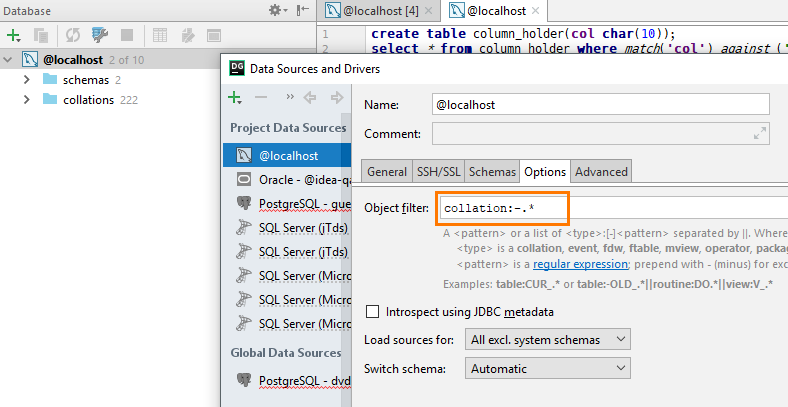The image size is (788, 407).
Task: Click the Name input field
Action: click(x=601, y=105)
